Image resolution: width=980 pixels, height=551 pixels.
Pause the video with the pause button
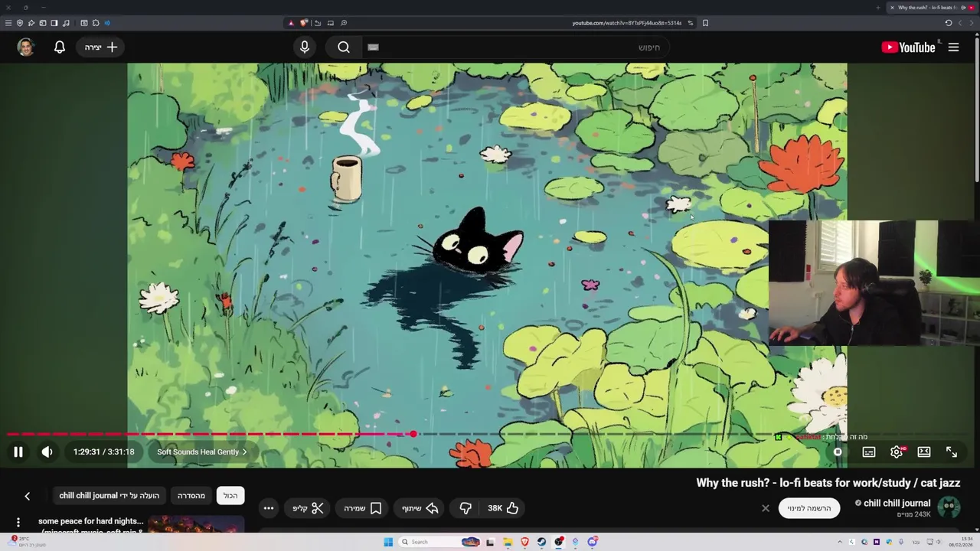coord(18,452)
